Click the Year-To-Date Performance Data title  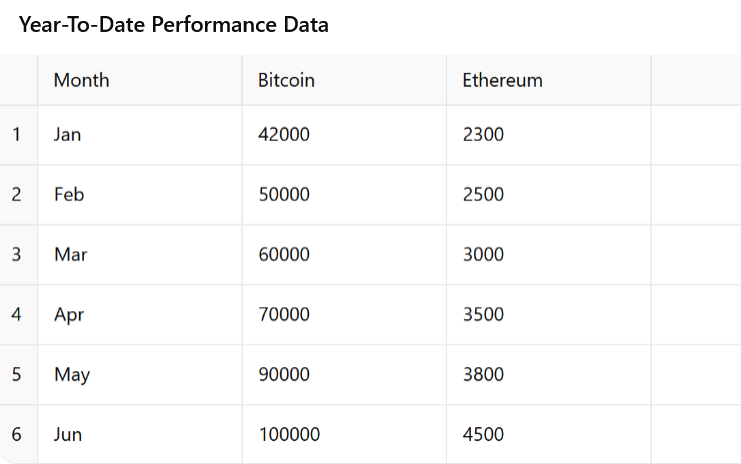173,25
